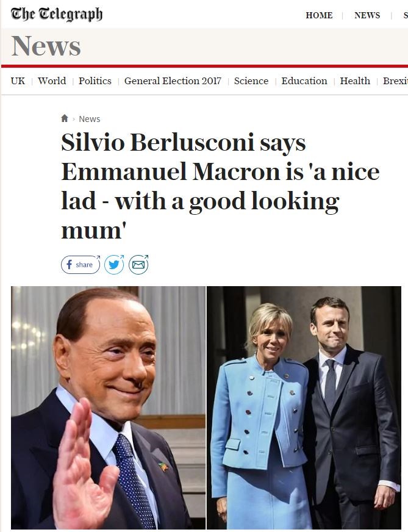Click The Telegraph logo
408x532 pixels.
click(57, 15)
